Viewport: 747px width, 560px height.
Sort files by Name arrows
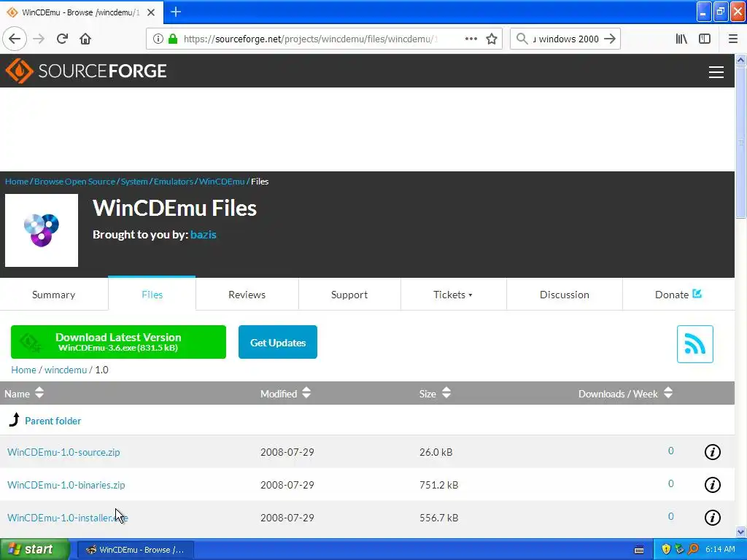(39, 393)
